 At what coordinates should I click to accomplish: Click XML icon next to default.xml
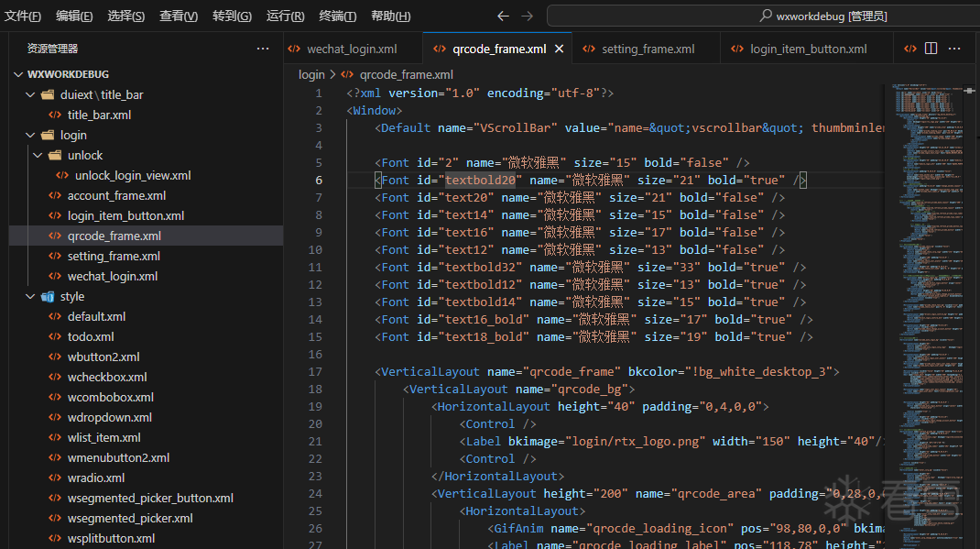click(55, 316)
